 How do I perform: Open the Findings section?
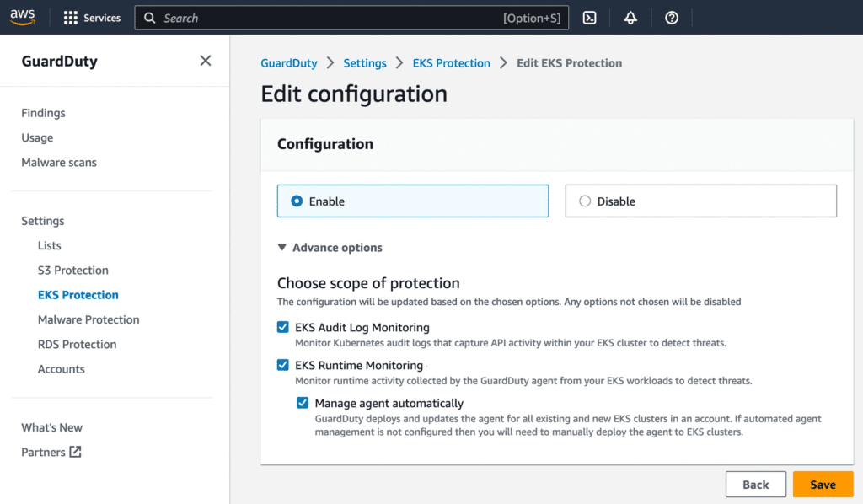pos(43,112)
